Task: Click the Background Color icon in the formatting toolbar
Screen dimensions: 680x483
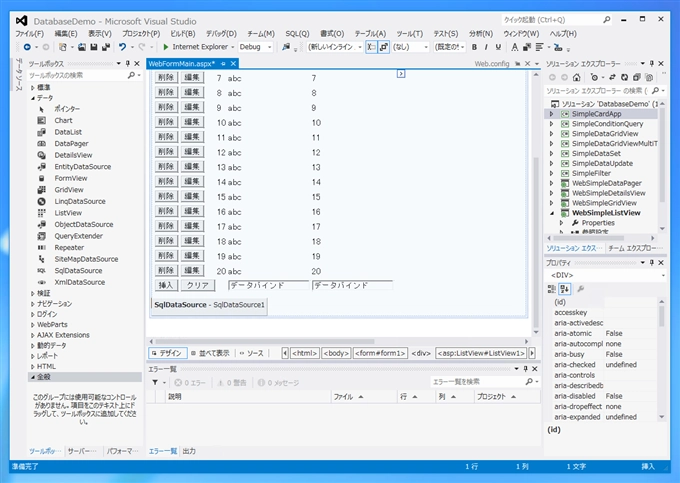Action: [x=527, y=47]
